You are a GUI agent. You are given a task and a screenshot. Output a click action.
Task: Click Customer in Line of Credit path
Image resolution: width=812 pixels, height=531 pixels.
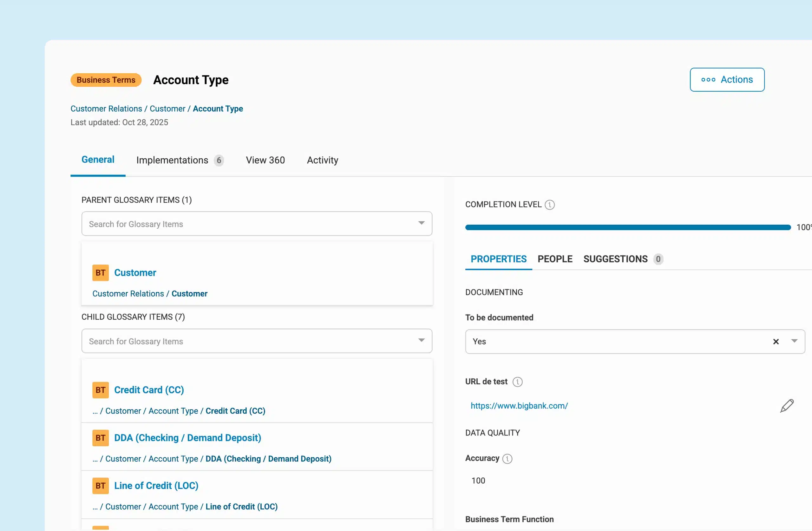123,507
